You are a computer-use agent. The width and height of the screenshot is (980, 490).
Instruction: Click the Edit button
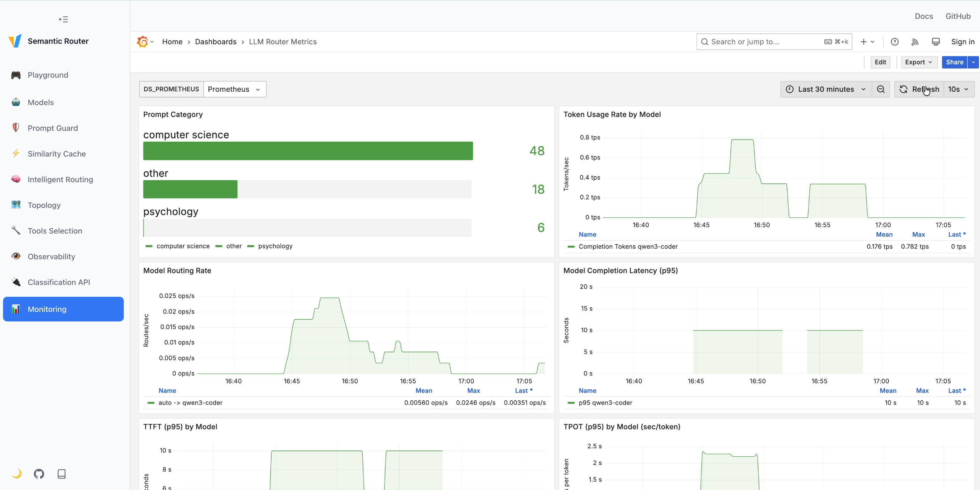tap(880, 62)
